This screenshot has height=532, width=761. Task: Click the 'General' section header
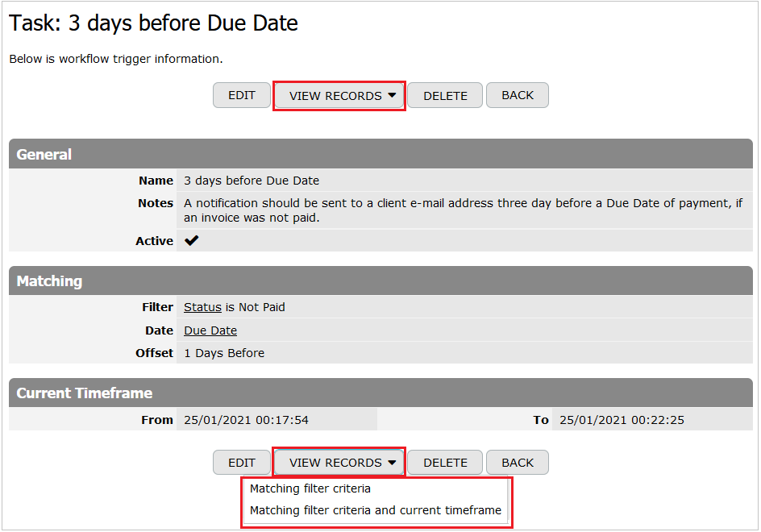380,154
